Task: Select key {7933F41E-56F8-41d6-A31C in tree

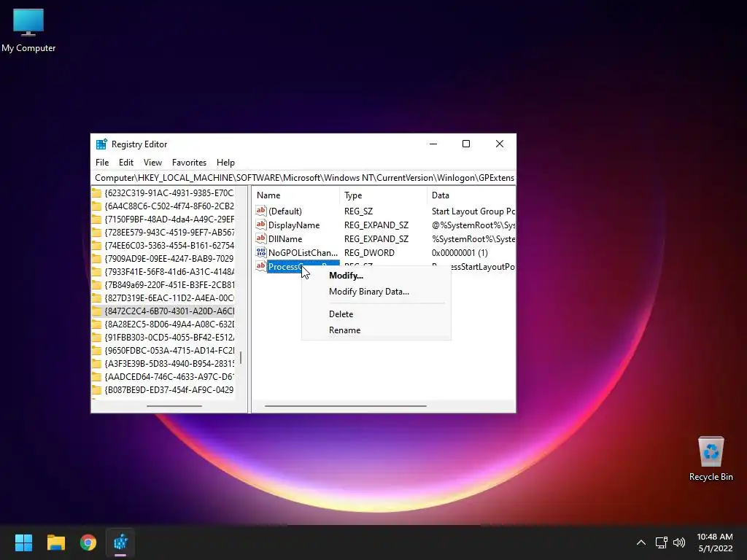Action: [169, 271]
